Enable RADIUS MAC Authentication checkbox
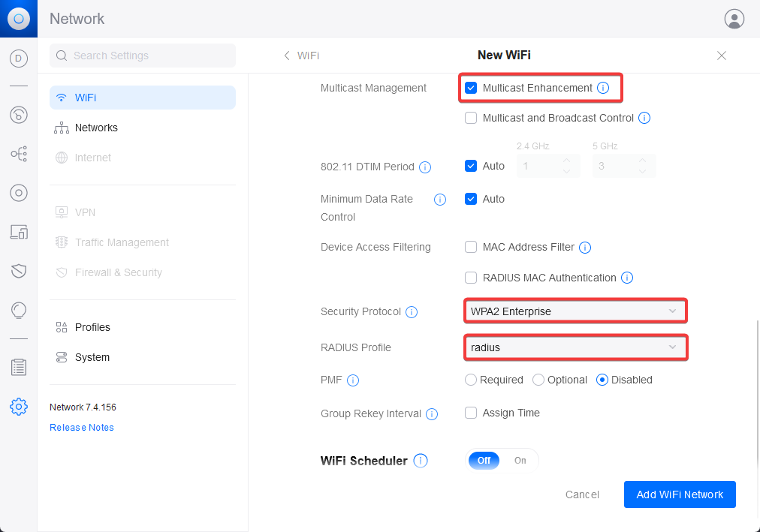 coord(471,278)
